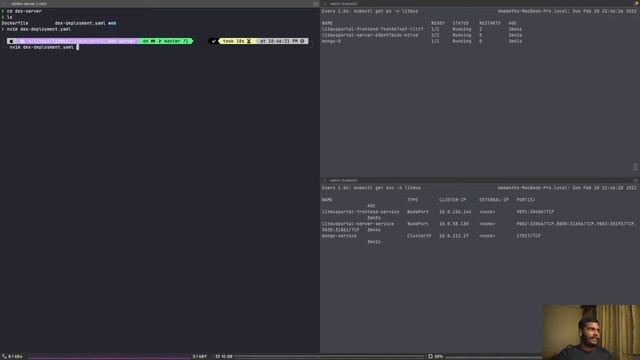Viewport: 640px width, 360px height.
Task: Click the 'ClusterIP' type of mongo-service
Action: [419, 236]
